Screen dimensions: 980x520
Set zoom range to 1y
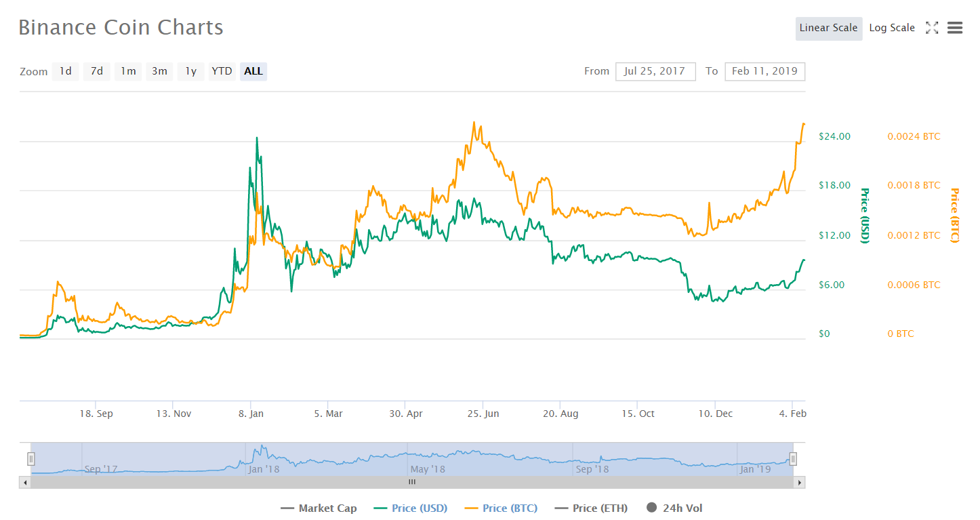click(191, 71)
